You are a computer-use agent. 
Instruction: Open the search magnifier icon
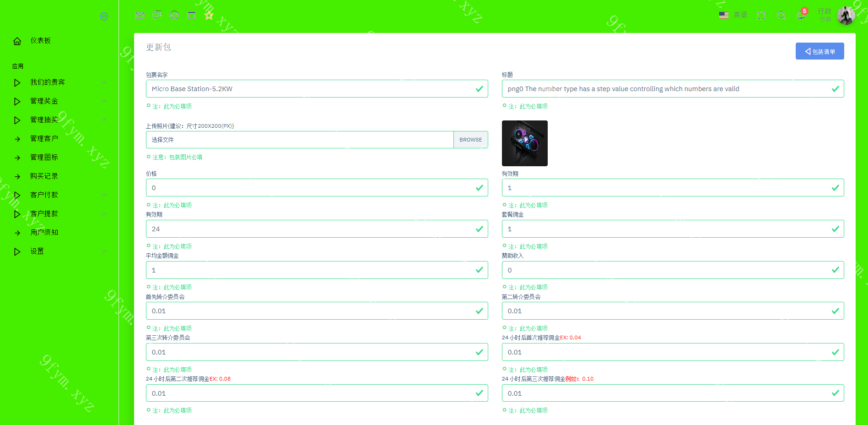coord(782,16)
